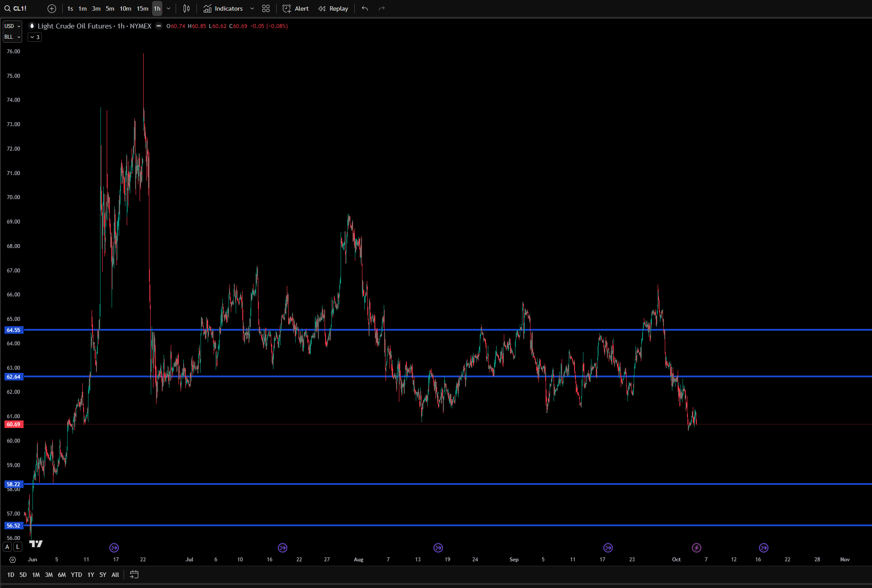Select the 15m timeframe
Screen dimensions: 872x588
click(142, 8)
